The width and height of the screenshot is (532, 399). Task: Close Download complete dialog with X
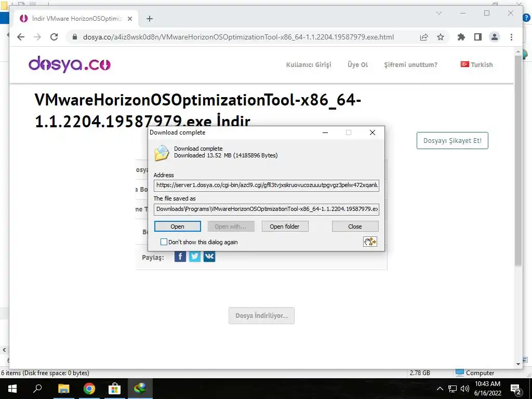point(372,132)
